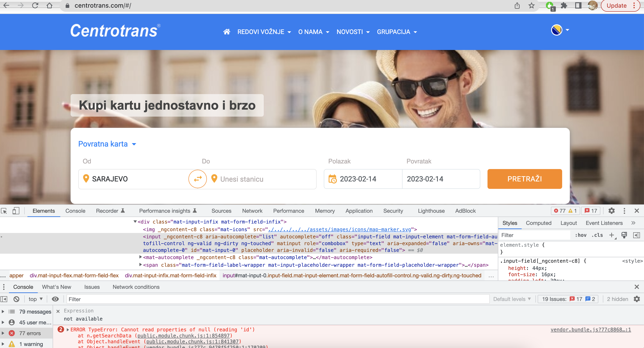Swap the Od and Do stations
The width and height of the screenshot is (644, 348).
[x=197, y=179]
